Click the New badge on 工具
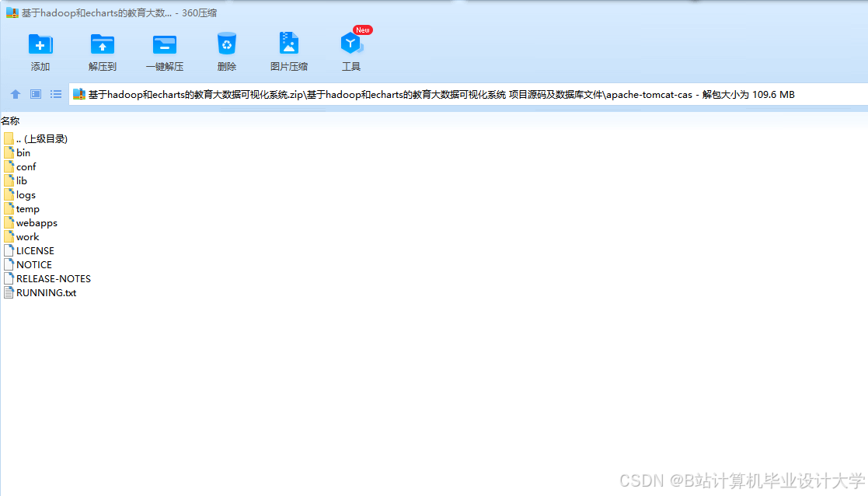 [361, 30]
